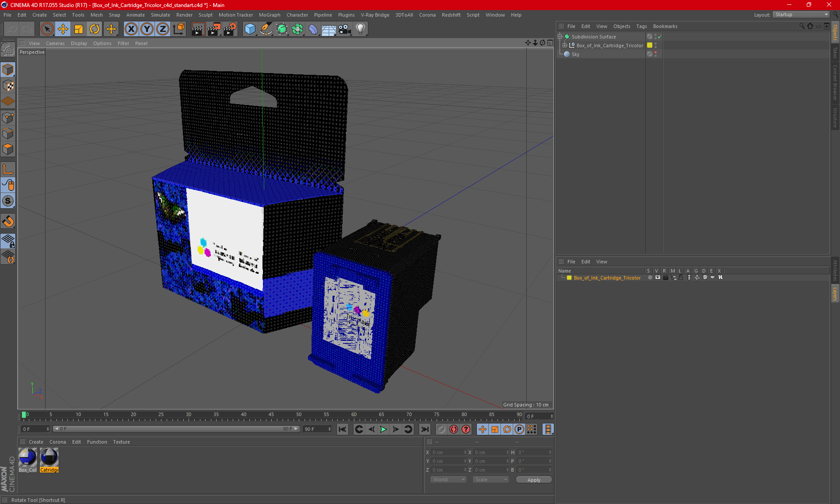
Task: Open the Render menu
Action: (184, 15)
